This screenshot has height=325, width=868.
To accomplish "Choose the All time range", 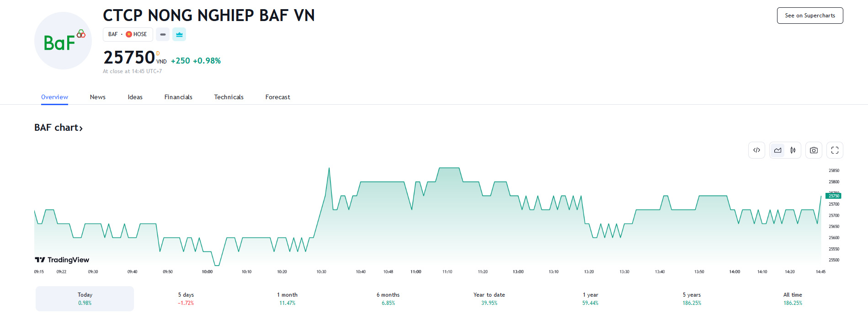I will [x=793, y=298].
